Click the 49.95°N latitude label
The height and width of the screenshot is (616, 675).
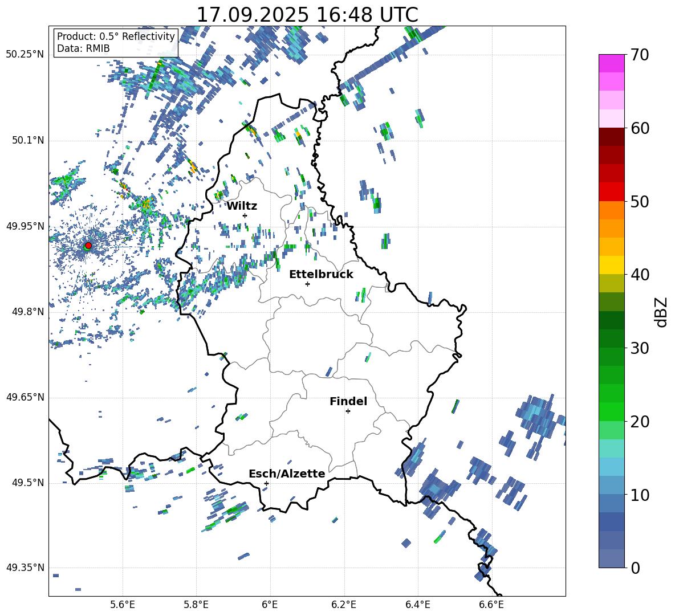pyautogui.click(x=25, y=226)
